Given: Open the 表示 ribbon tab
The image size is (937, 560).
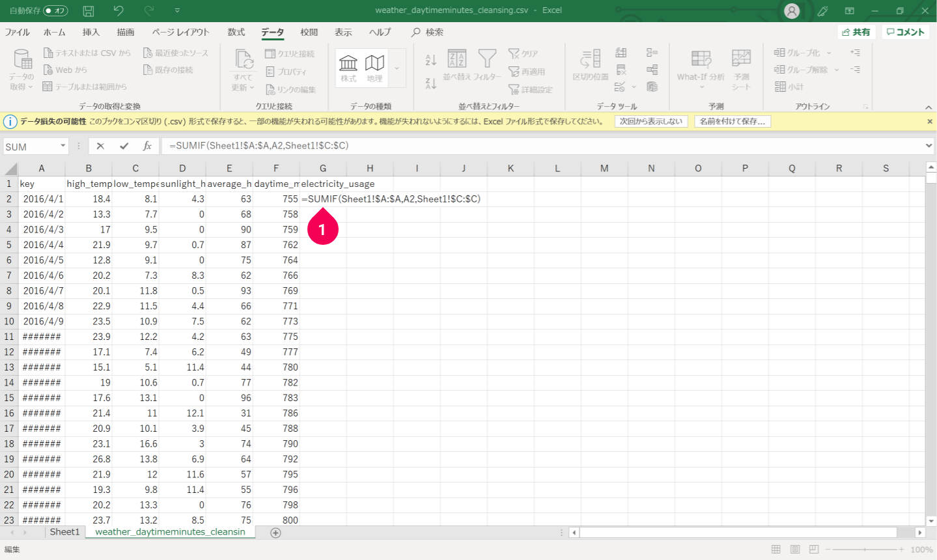Looking at the screenshot, I should point(343,32).
